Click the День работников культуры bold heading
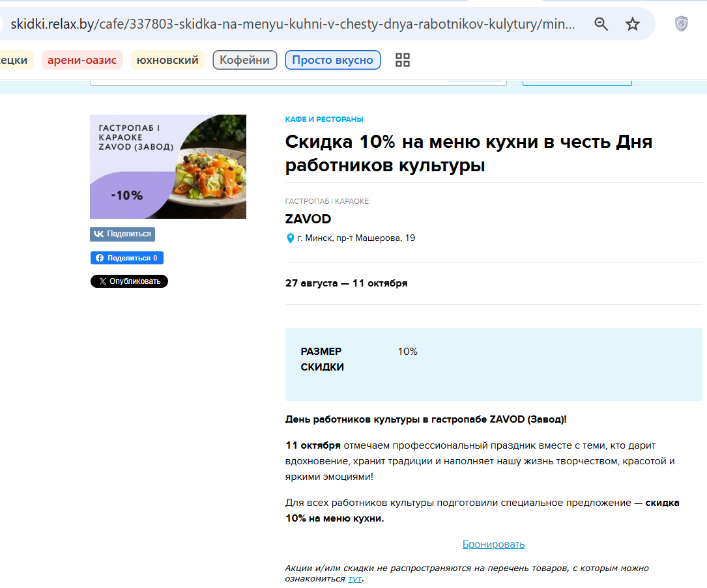 coord(426,419)
